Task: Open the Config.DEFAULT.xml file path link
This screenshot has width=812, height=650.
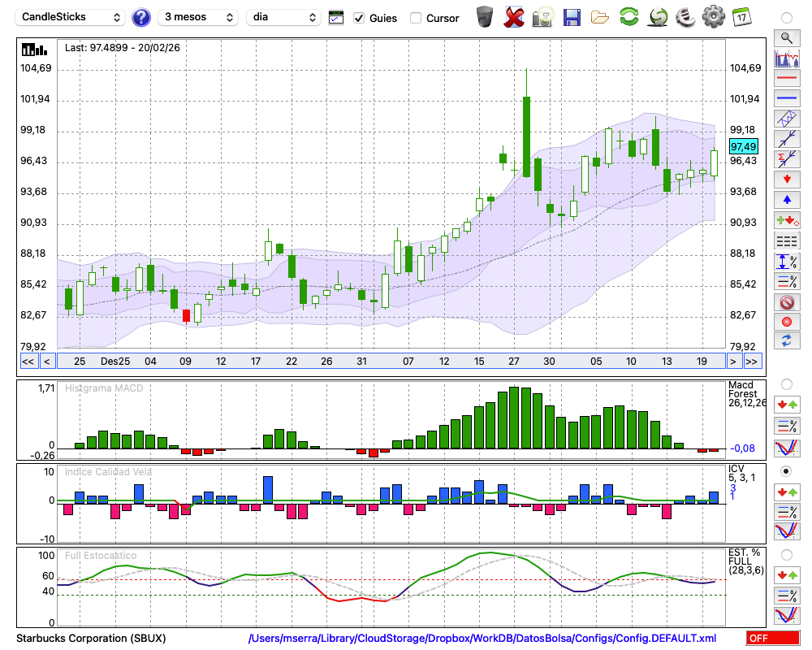Action: click(482, 639)
